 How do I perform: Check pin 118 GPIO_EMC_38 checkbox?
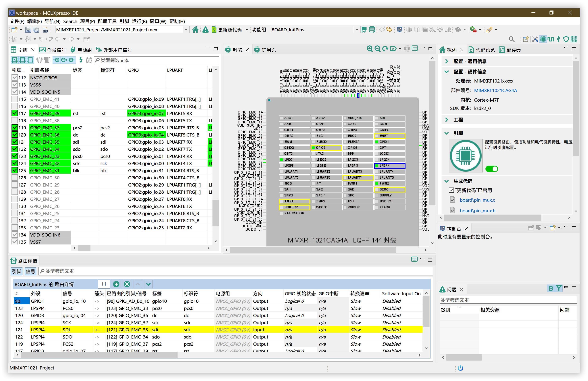coord(14,121)
